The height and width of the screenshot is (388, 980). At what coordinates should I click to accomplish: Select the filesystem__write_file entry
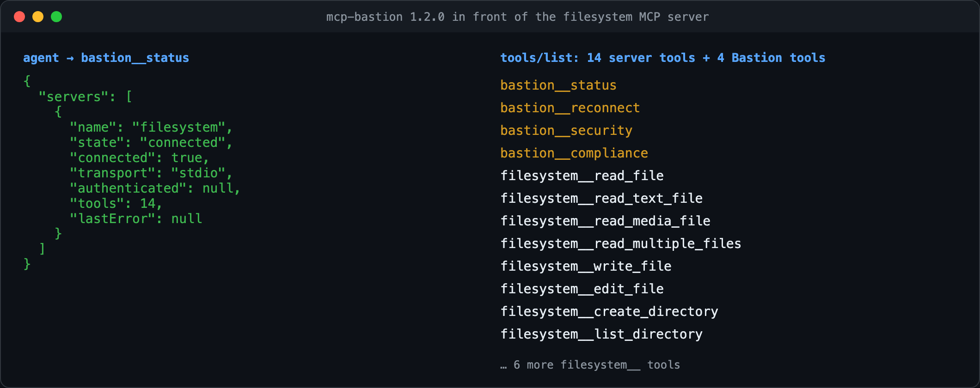pyautogui.click(x=586, y=267)
